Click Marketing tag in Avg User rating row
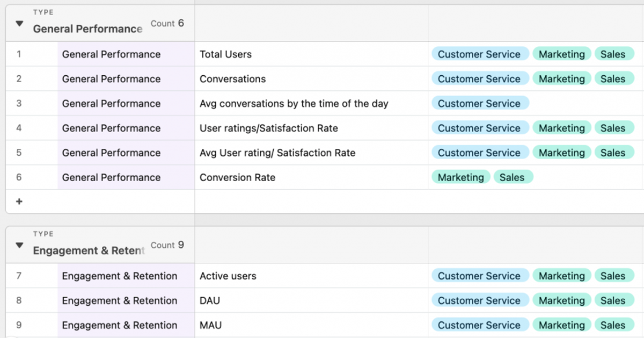The image size is (644, 338). click(562, 153)
